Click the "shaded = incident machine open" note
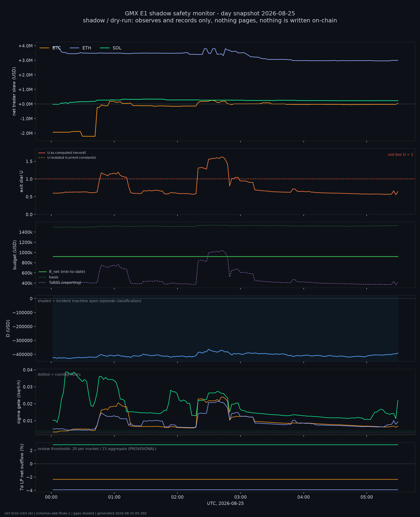 (89, 301)
